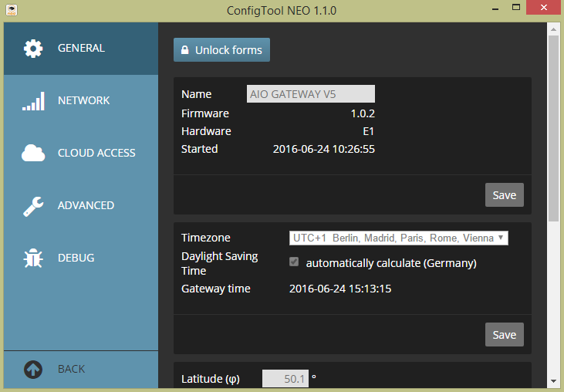Click the vertical scrollbar thumb

point(552,127)
